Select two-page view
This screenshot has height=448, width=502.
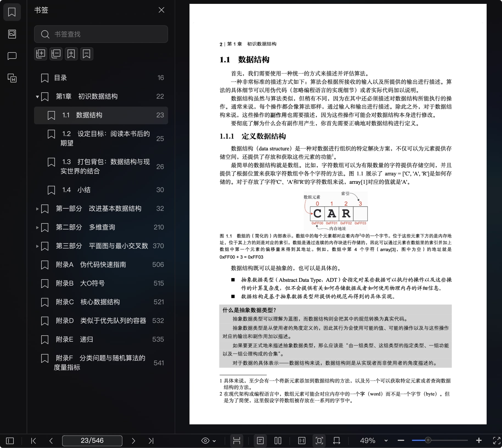[x=278, y=441]
